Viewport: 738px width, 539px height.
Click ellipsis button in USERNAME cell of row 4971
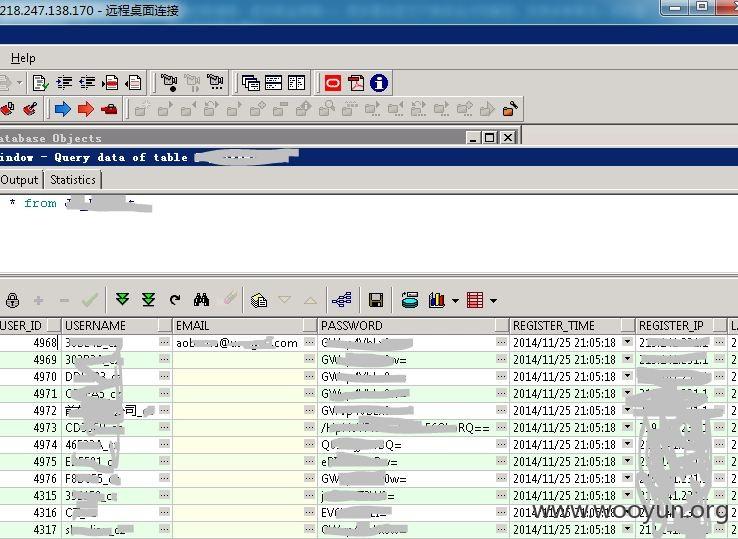164,393
